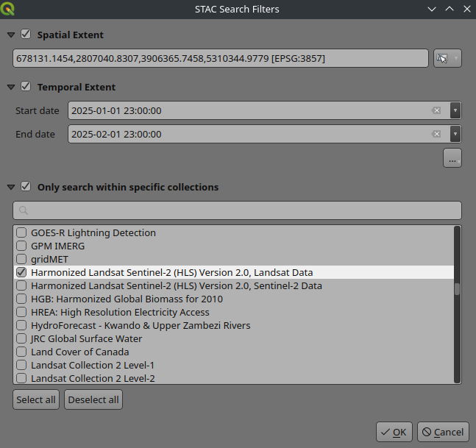The image size is (476, 448).
Task: Check the GPM IMERG collection
Action: click(x=21, y=246)
